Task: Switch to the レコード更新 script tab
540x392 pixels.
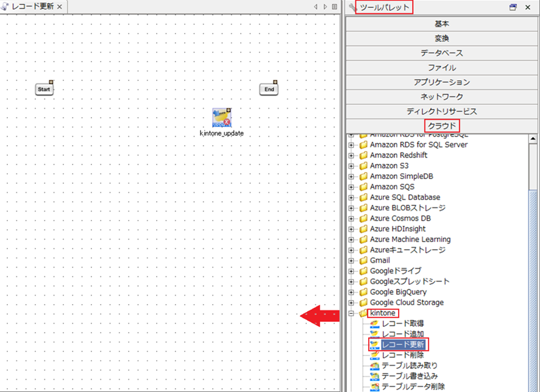Action: 33,7
